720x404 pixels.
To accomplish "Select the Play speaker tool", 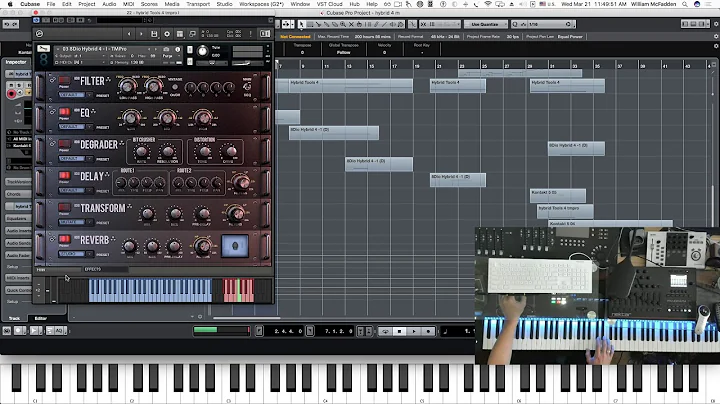I will pyautogui.click(x=393, y=24).
